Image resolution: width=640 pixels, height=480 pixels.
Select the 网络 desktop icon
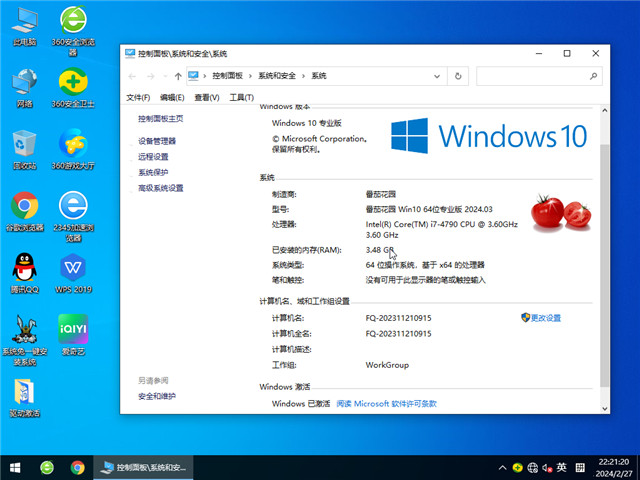tap(24, 89)
